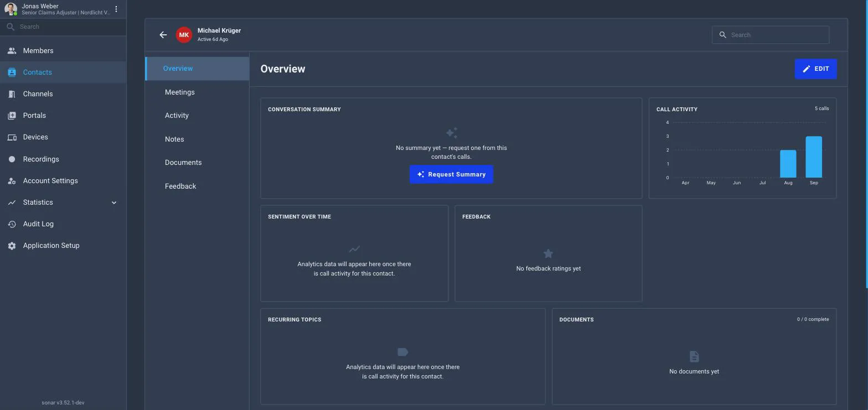Click the Portals sidebar icon
This screenshot has width=868, height=410.
pyautogui.click(x=12, y=116)
